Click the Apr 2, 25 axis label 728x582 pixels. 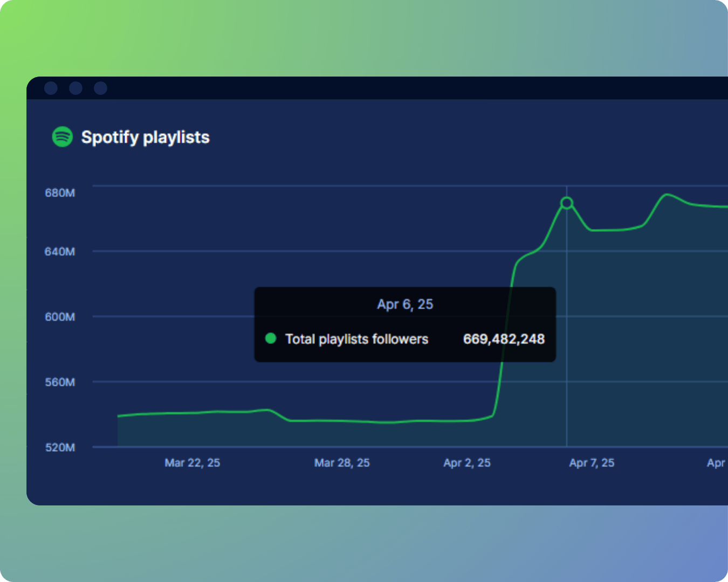[x=466, y=462]
